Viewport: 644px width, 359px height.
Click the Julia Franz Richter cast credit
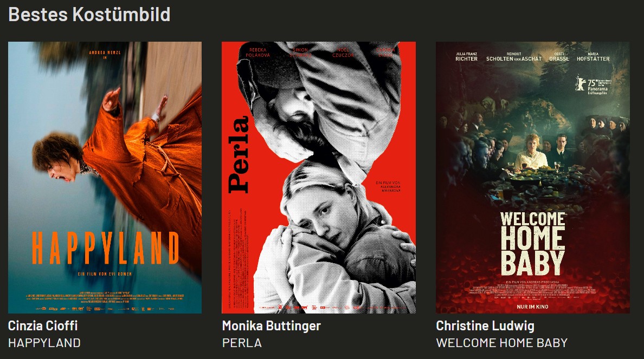coord(466,57)
